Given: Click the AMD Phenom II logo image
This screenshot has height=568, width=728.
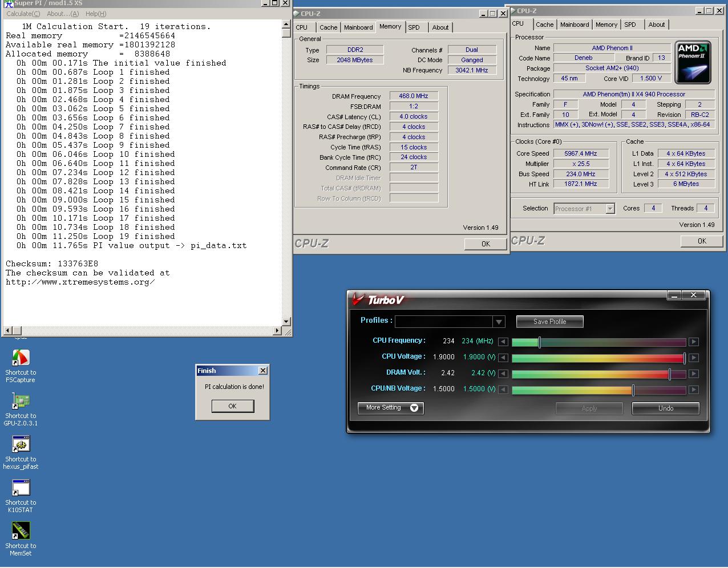Looking at the screenshot, I should tap(693, 62).
